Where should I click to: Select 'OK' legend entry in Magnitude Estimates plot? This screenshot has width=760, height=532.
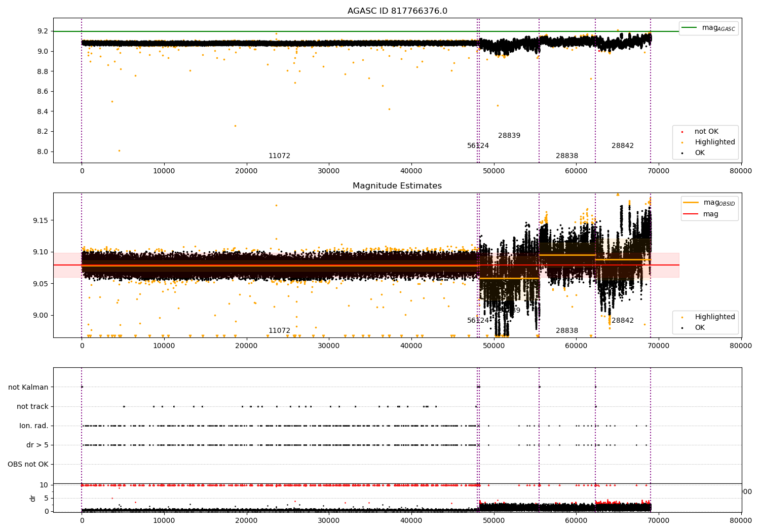[694, 328]
